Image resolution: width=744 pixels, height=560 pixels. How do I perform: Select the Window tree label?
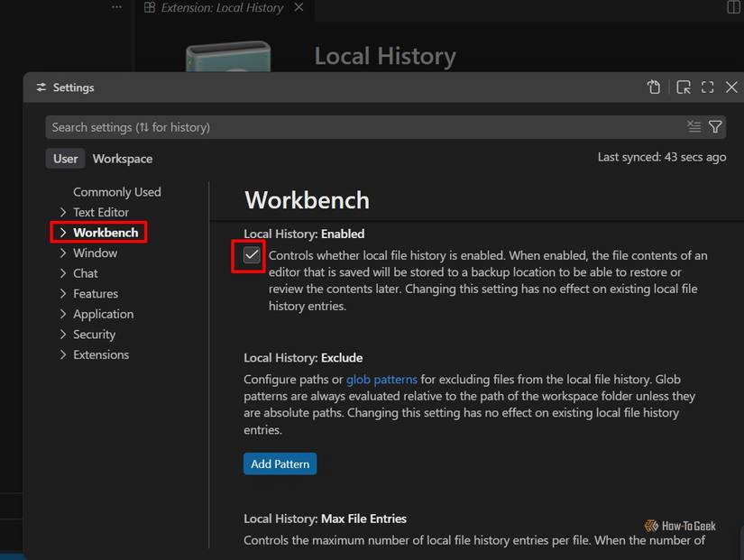tap(95, 253)
